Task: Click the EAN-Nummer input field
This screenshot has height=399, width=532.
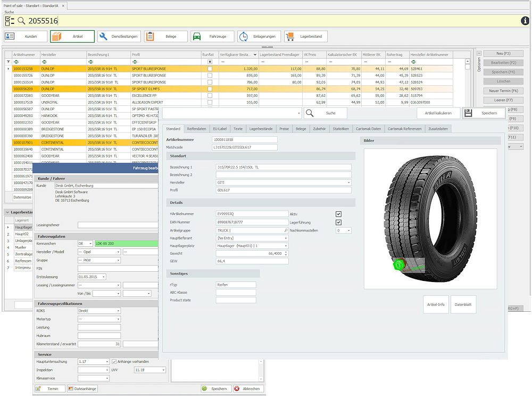Action: pyautogui.click(x=252, y=222)
